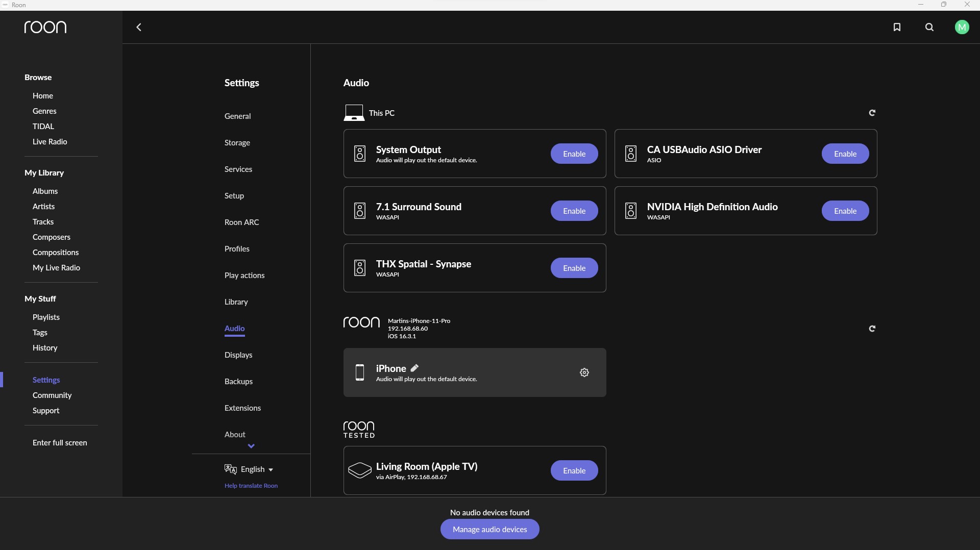Open General settings tab

coord(238,116)
